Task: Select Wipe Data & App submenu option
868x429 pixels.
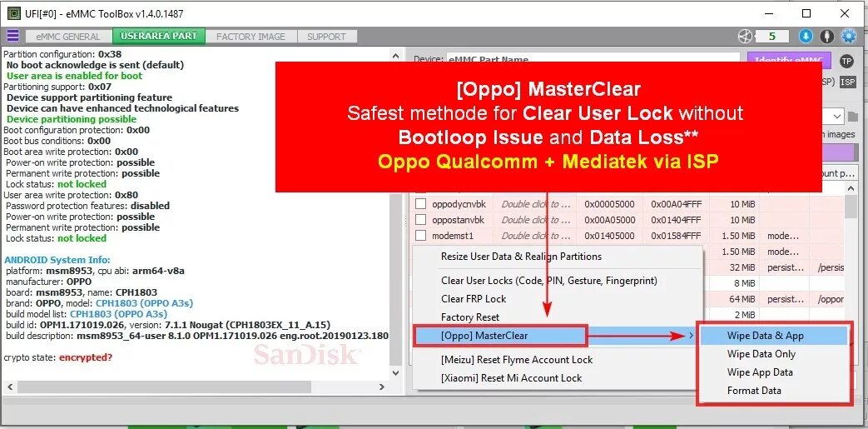Action: (774, 336)
